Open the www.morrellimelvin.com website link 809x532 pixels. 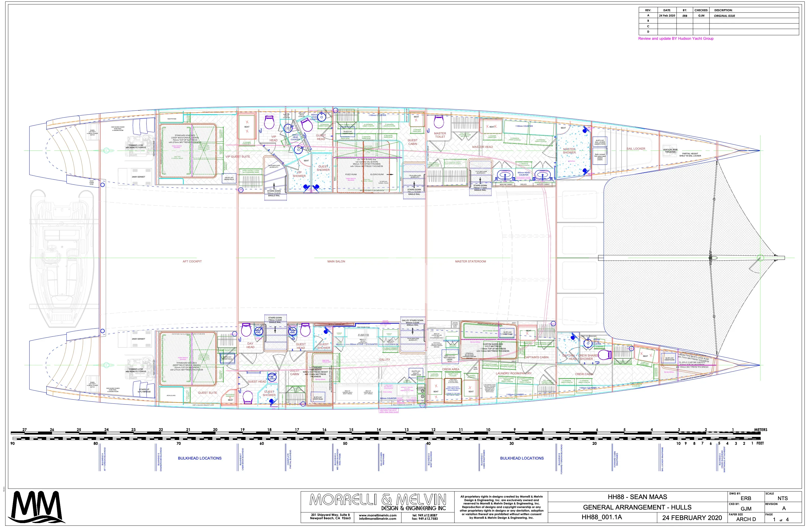(x=377, y=515)
